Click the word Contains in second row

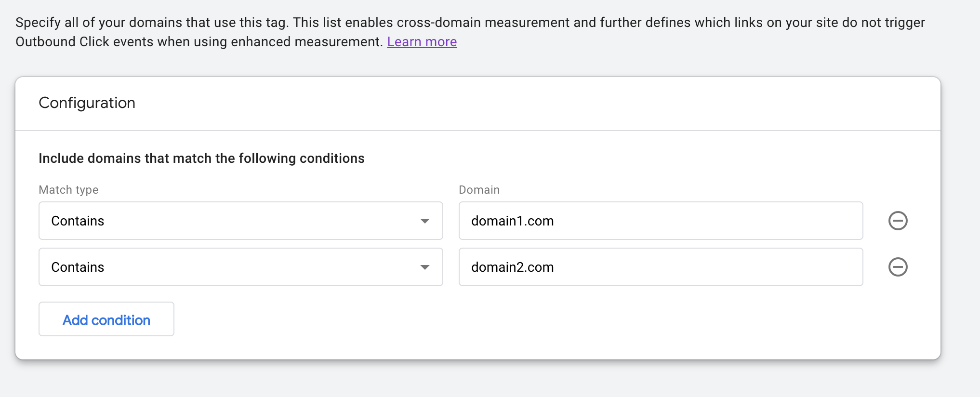point(78,267)
